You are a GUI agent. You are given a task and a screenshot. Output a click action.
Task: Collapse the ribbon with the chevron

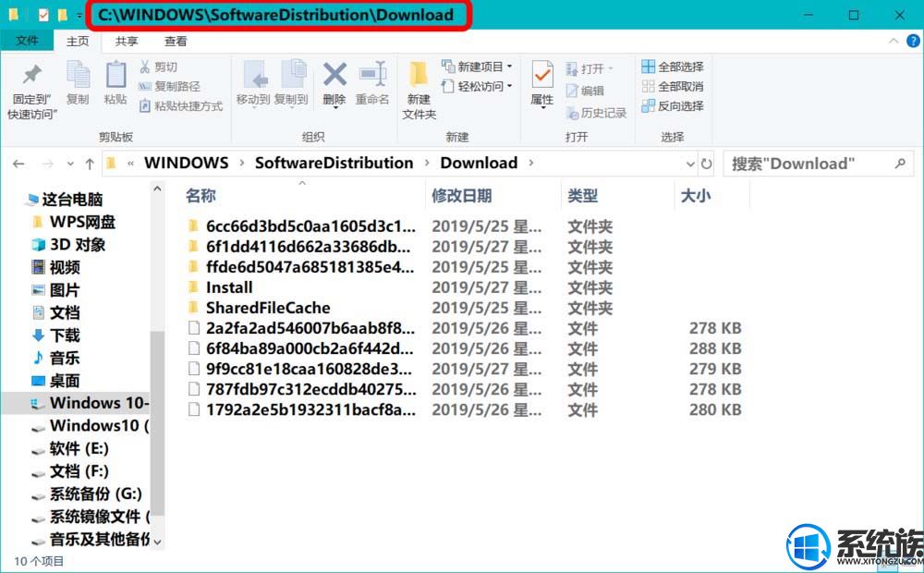click(x=894, y=41)
